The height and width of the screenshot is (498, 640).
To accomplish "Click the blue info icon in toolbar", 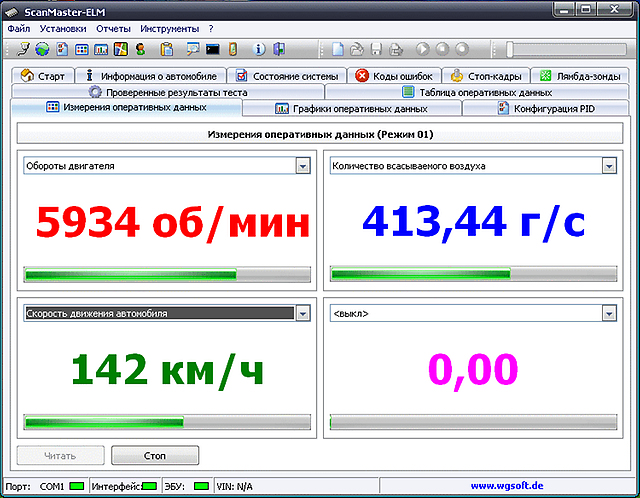I will point(259,49).
